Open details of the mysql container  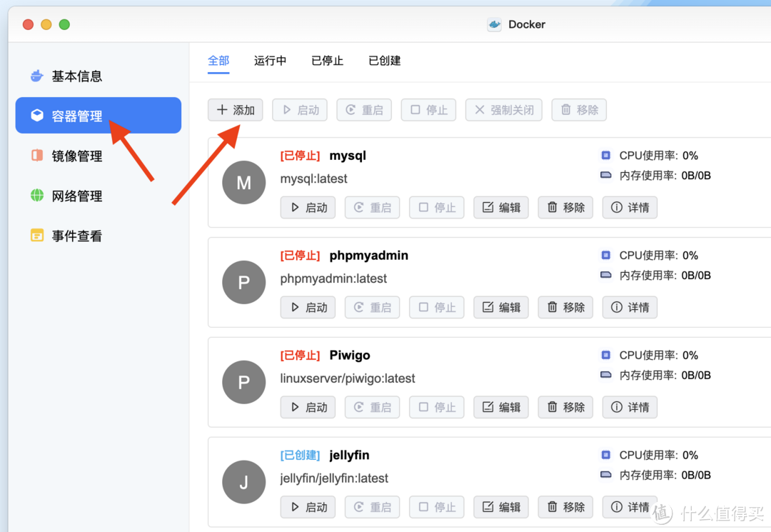(x=630, y=208)
